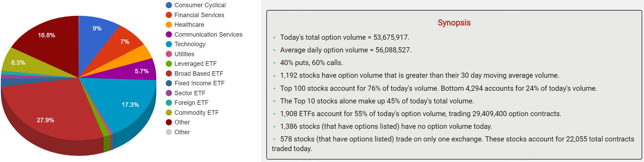Viewport: 644px width, 162px height.
Task: Click the Technology legend color dot
Action: pyautogui.click(x=169, y=44)
